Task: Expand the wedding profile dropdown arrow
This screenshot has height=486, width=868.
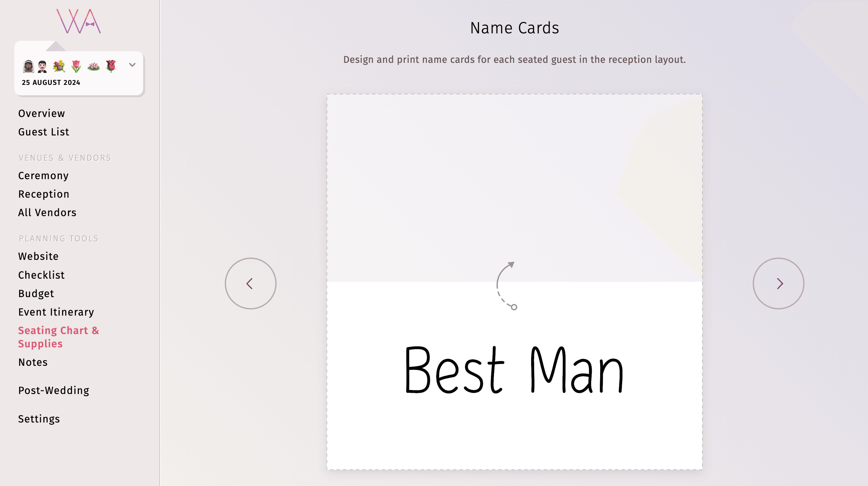Action: point(132,65)
